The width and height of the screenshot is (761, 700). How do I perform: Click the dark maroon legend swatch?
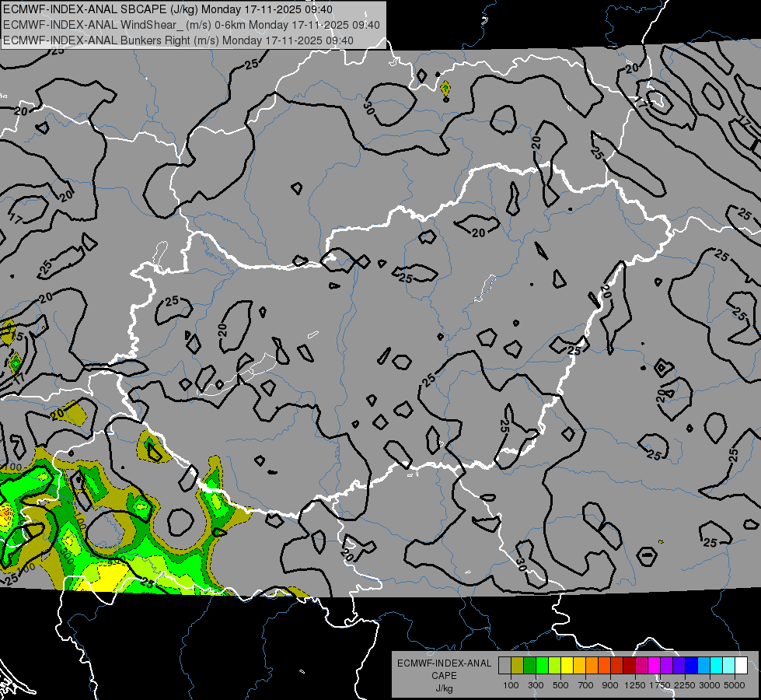630,665
